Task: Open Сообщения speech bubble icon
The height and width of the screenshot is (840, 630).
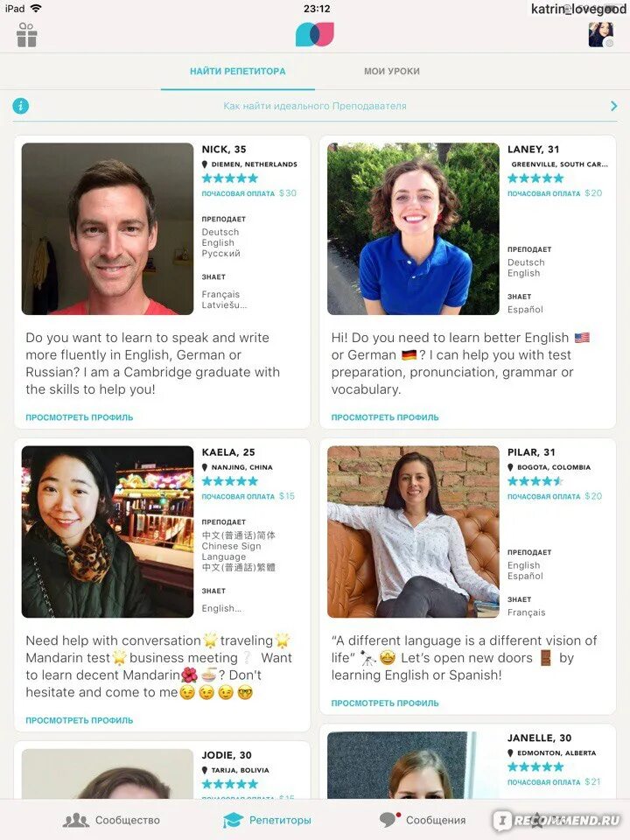Action: (390, 819)
